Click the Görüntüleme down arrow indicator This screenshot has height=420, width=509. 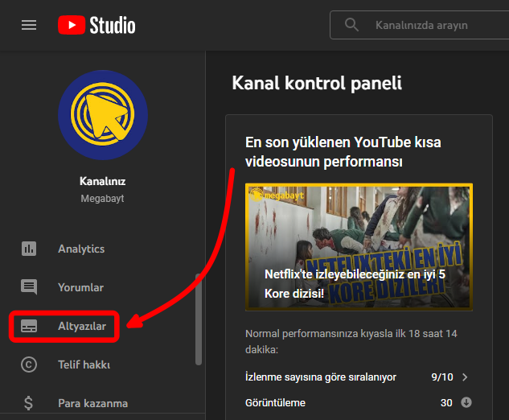pyautogui.click(x=466, y=402)
